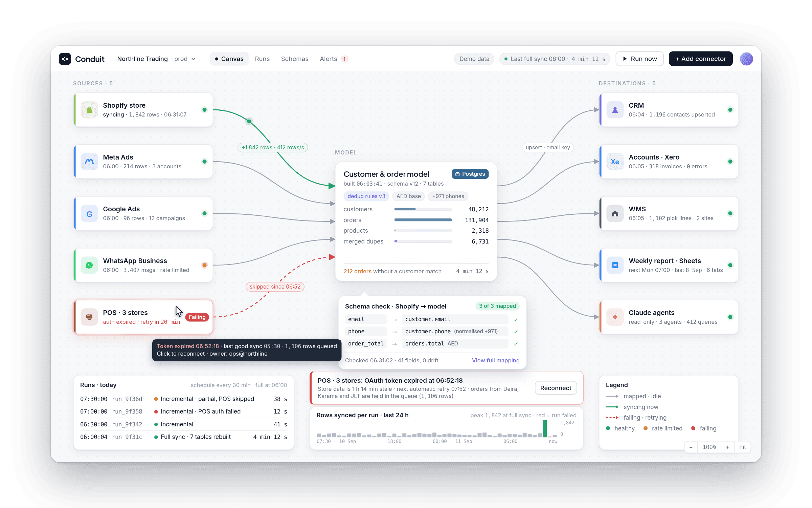Screen dimensions: 812x508
Task: Switch to the Canvas tab
Action: tap(229, 59)
